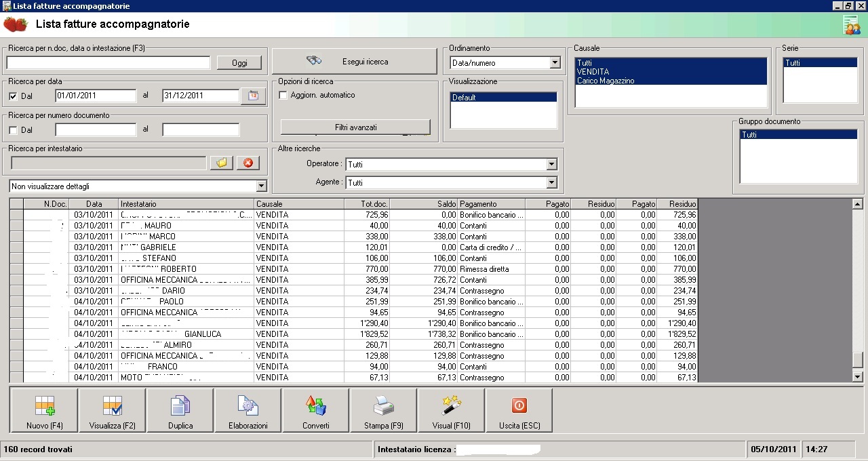Toggle the Dal checkbox in Ricerca per data
The image size is (868, 461).
pos(14,96)
